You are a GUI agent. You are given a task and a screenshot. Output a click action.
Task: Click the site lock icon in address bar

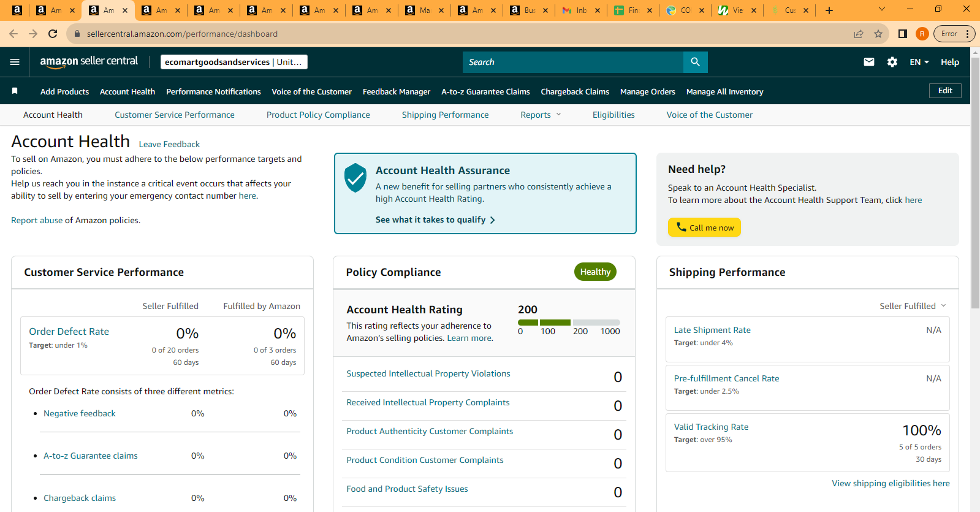click(x=77, y=34)
